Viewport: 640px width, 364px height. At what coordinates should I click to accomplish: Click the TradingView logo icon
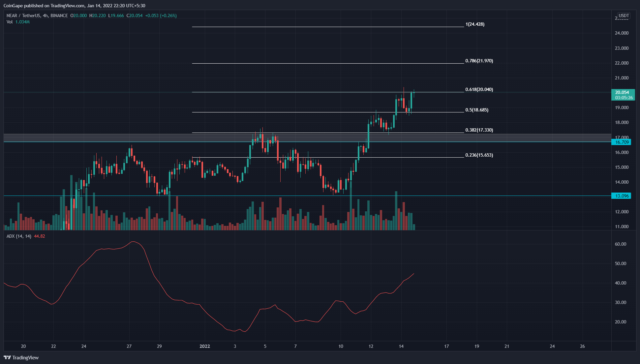[x=7, y=357]
